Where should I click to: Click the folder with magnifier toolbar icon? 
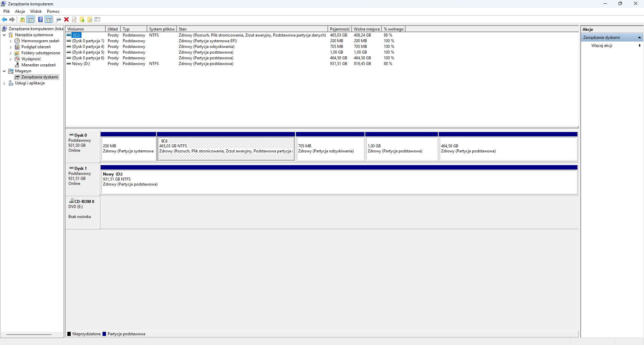(90, 19)
